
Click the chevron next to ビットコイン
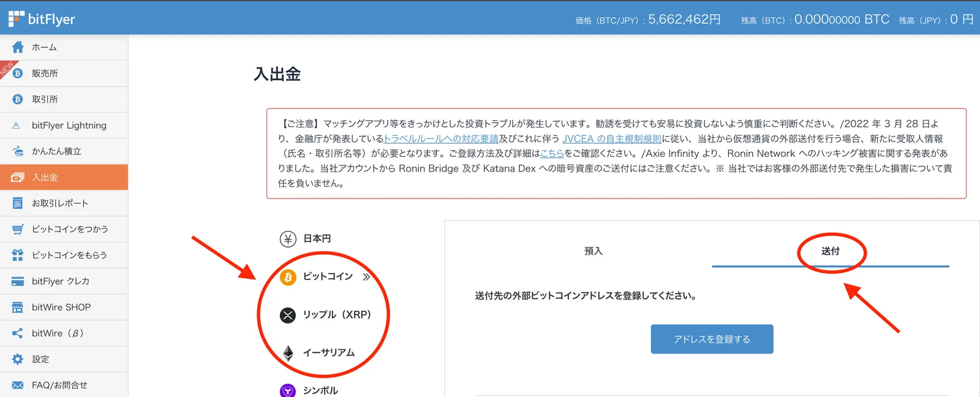pos(366,277)
